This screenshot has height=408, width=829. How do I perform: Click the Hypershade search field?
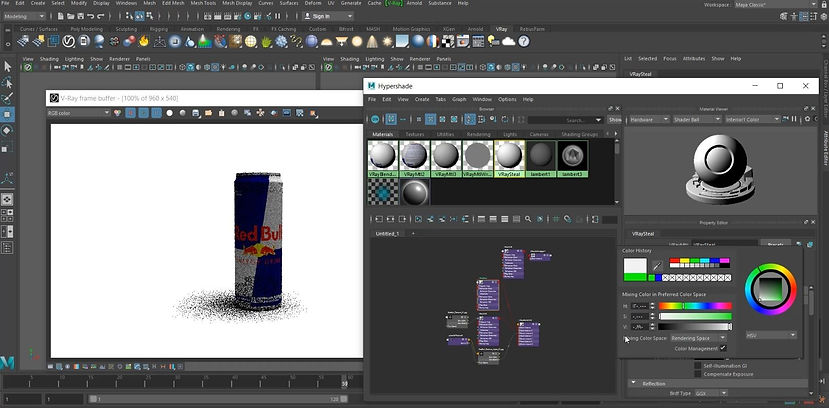tap(566, 120)
